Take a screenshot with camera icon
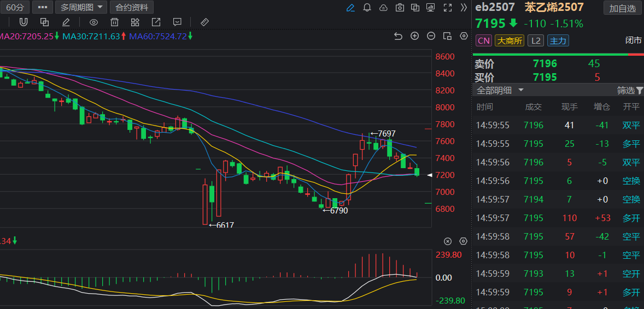This screenshot has width=644, height=309. 399,8
